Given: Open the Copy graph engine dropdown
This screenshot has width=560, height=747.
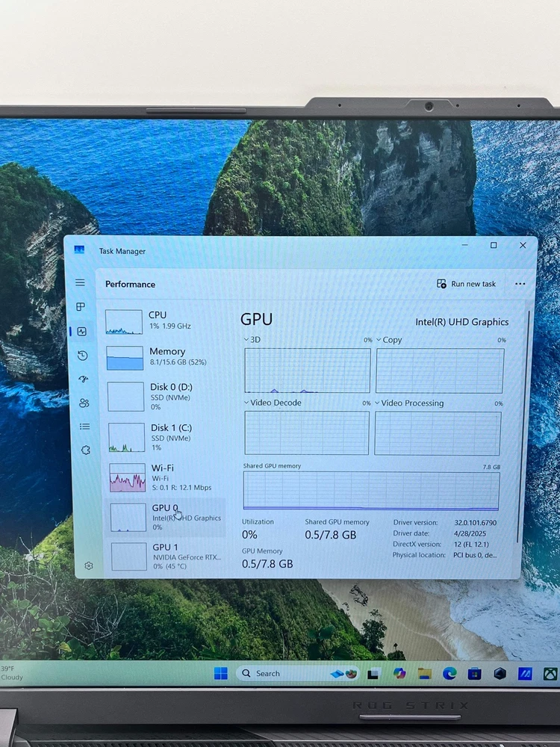Looking at the screenshot, I should coord(379,340).
